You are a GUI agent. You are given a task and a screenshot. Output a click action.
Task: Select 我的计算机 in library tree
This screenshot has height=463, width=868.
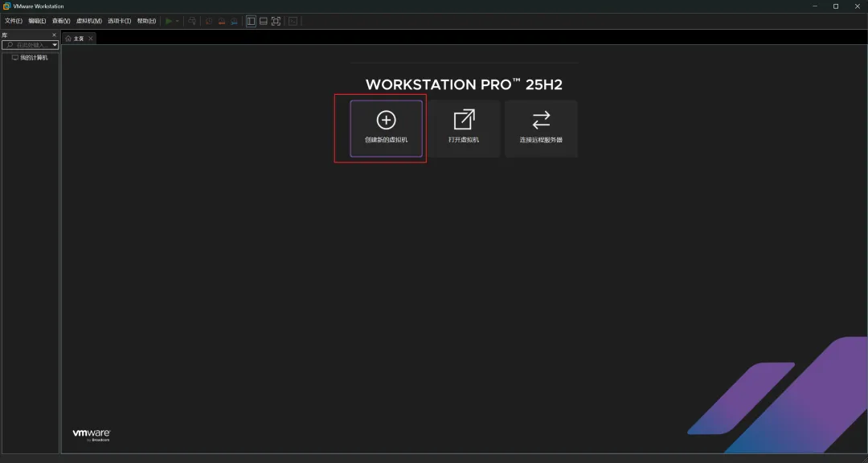pos(30,58)
